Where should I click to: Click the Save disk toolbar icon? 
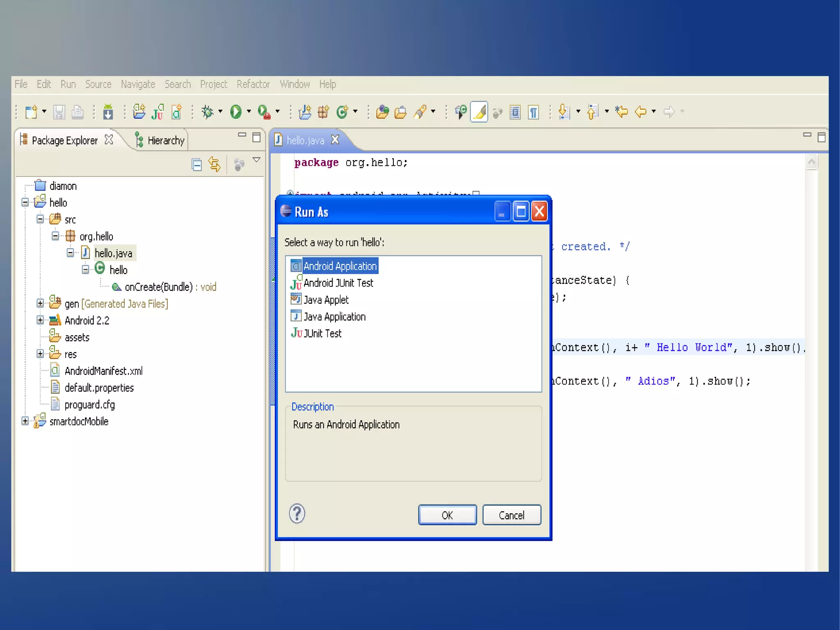59,112
